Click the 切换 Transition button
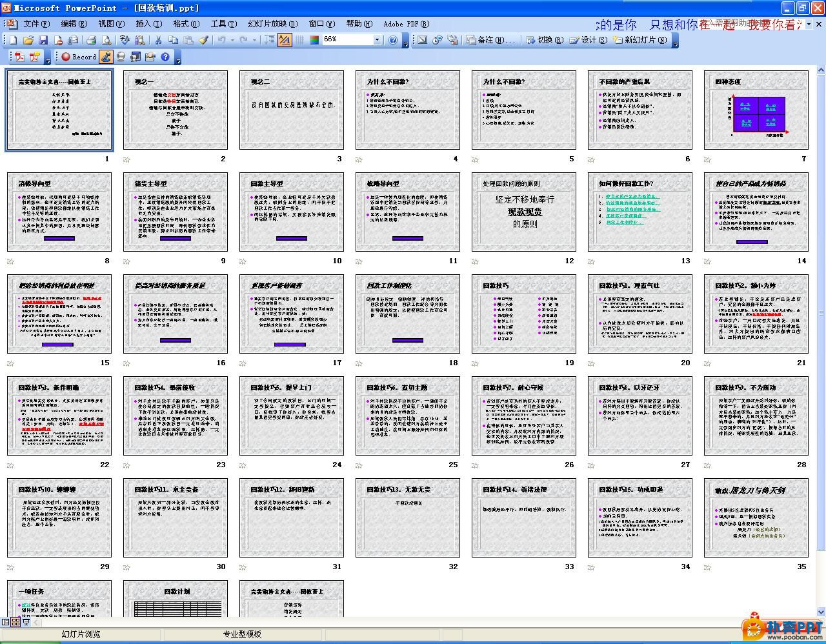 point(545,40)
